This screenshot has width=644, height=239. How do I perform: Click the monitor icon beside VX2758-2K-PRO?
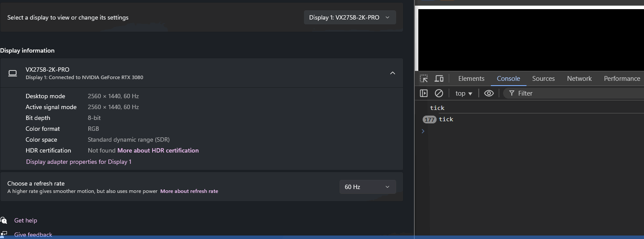pos(13,73)
